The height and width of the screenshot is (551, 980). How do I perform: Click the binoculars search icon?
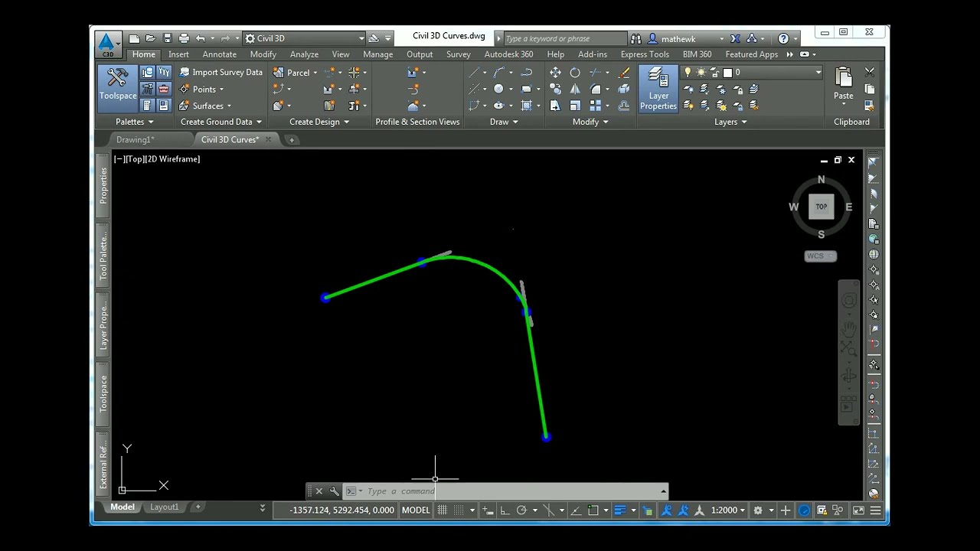coord(635,38)
